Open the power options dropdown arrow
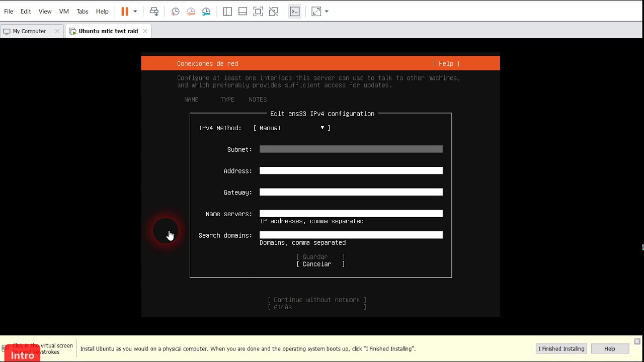This screenshot has width=644, height=362. pyautogui.click(x=135, y=12)
